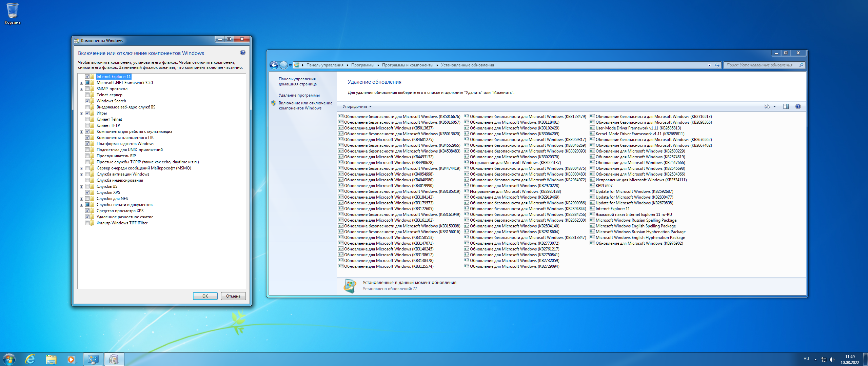868x366 pixels.
Task: Click the update icon for KB5016676
Action: point(341,116)
